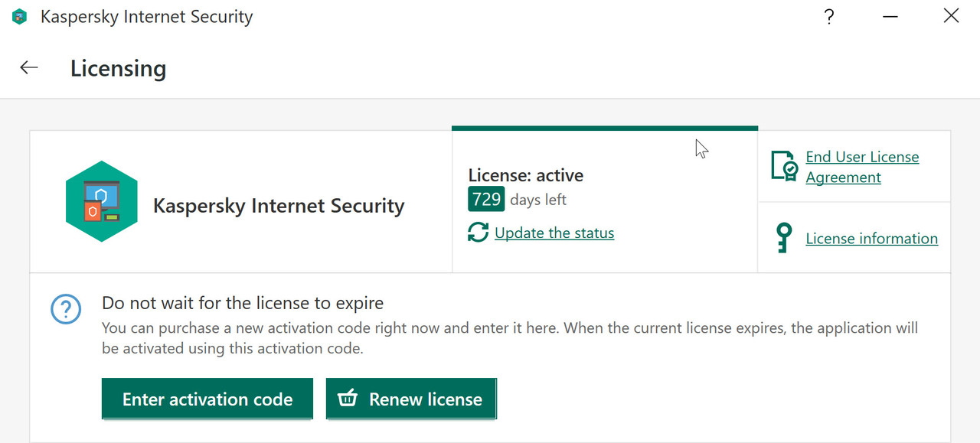Click the Enter activation code button
This screenshot has height=443, width=980.
[207, 399]
